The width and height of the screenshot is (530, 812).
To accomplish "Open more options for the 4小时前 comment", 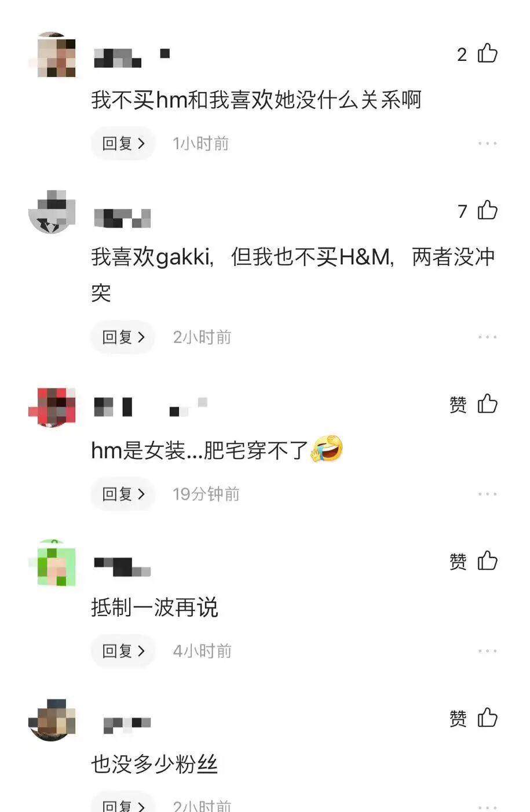I will (487, 651).
